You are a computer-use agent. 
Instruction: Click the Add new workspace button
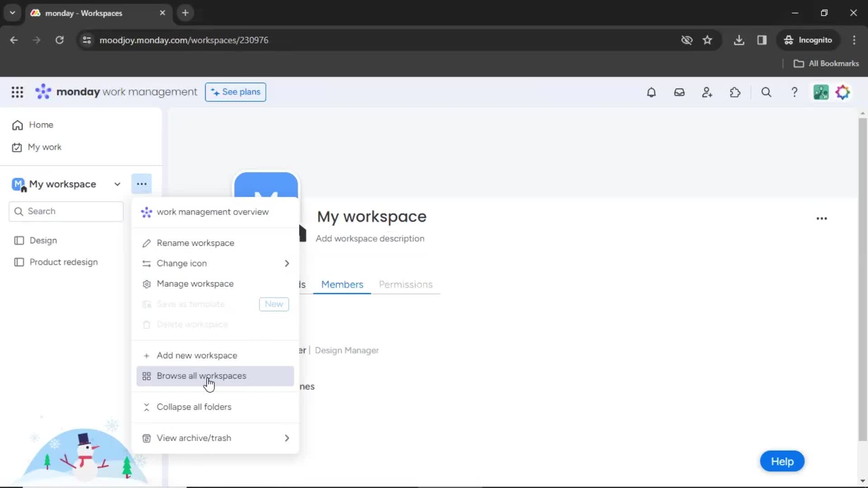click(196, 355)
